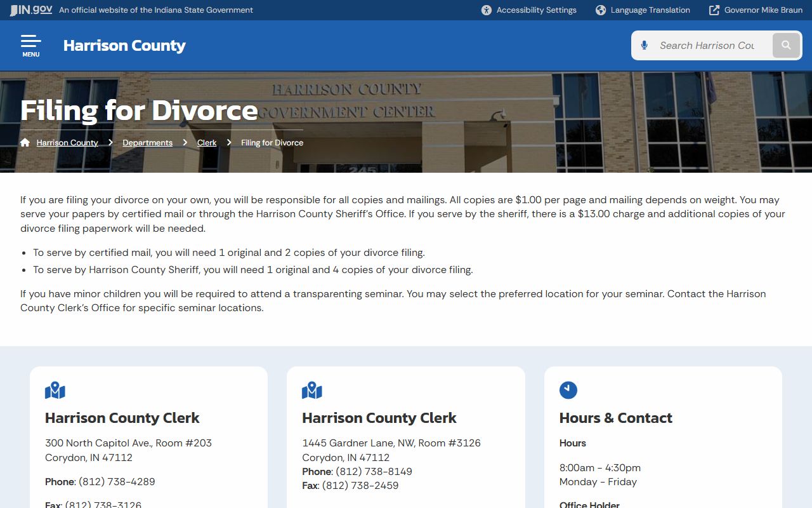The width and height of the screenshot is (812, 508).
Task: Select phone number (812) 738-4289
Action: click(117, 482)
